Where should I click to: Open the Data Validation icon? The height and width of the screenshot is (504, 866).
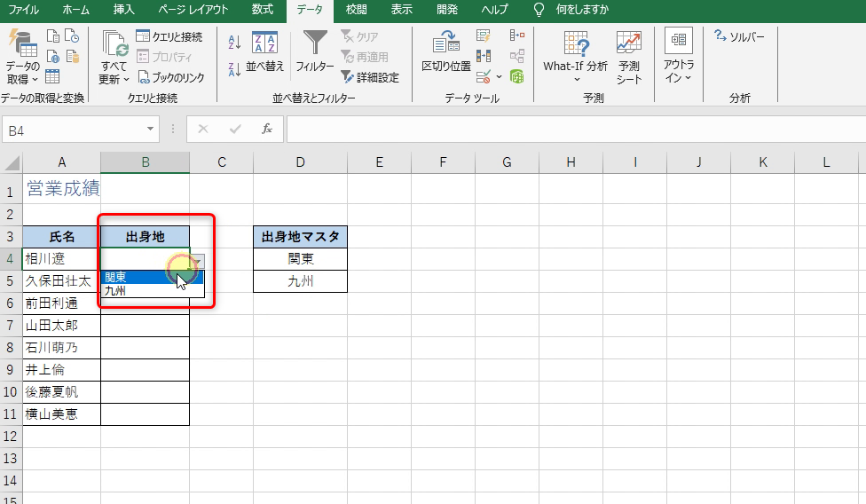coord(484,76)
